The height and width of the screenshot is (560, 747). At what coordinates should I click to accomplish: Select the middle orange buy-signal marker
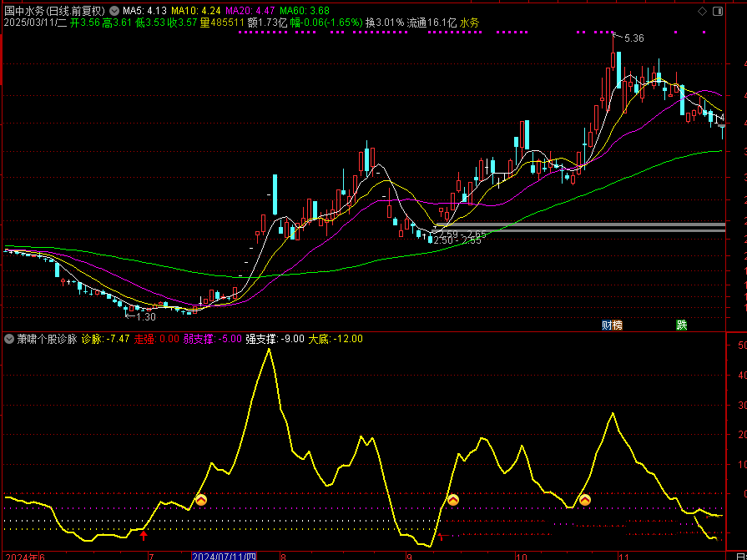453,500
